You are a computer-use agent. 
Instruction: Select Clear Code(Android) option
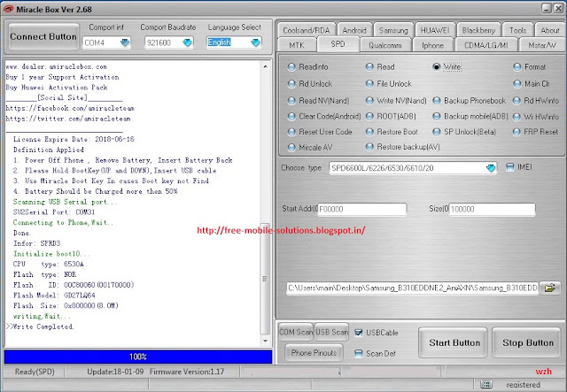tap(291, 116)
